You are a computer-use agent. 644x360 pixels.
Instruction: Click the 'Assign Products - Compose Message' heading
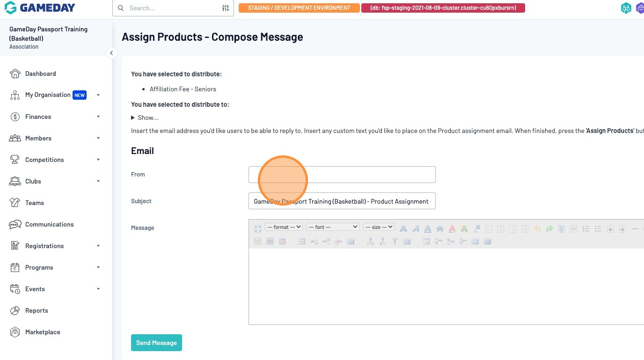(212, 37)
